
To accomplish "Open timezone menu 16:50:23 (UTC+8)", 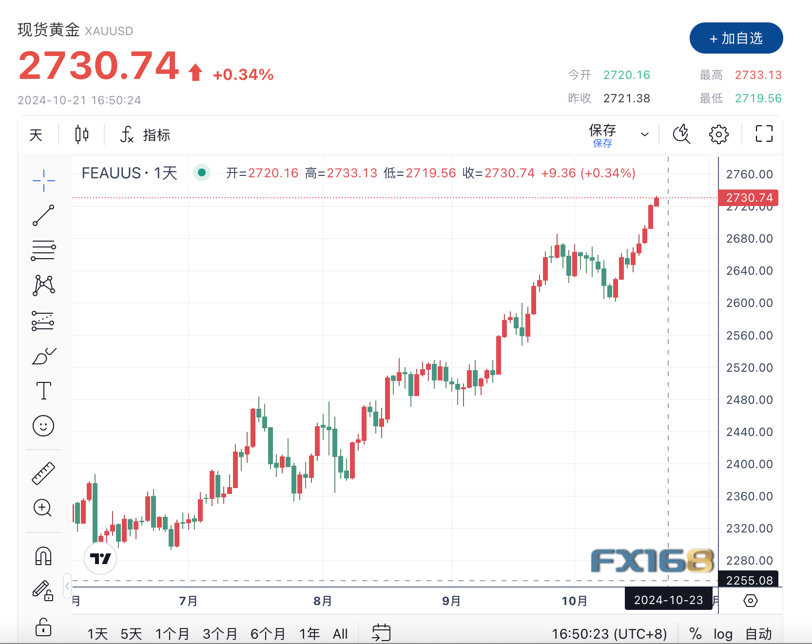I will tap(609, 634).
